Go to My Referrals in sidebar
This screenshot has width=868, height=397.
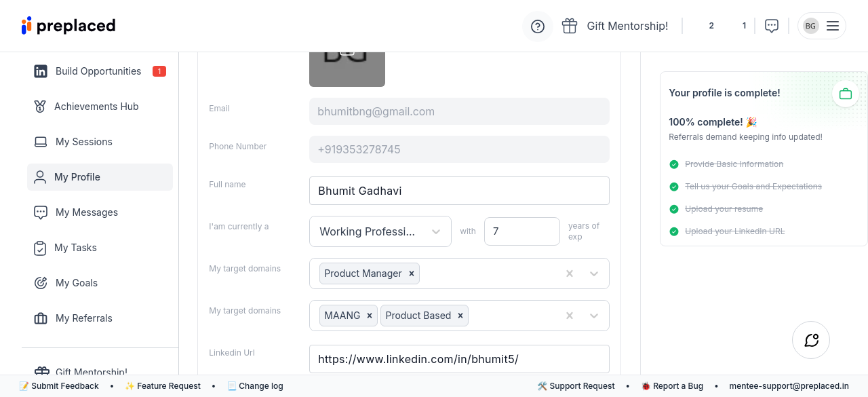coord(83,318)
